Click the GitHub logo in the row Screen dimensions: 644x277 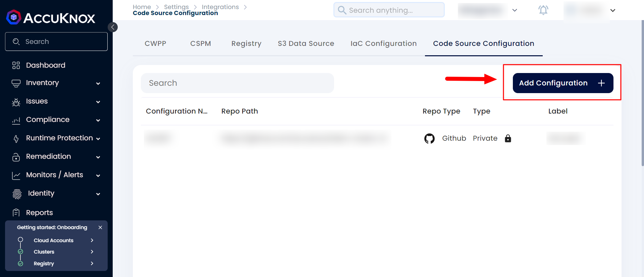(429, 138)
